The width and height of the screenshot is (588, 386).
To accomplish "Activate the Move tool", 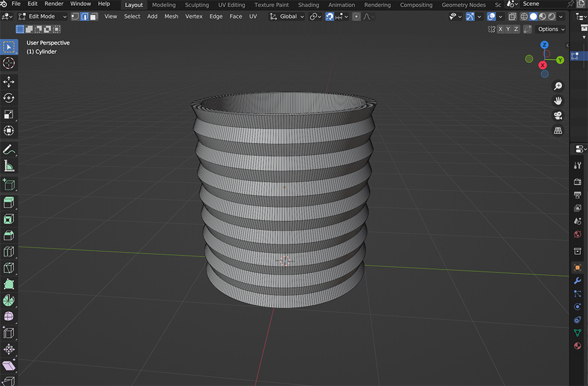I will (x=9, y=82).
